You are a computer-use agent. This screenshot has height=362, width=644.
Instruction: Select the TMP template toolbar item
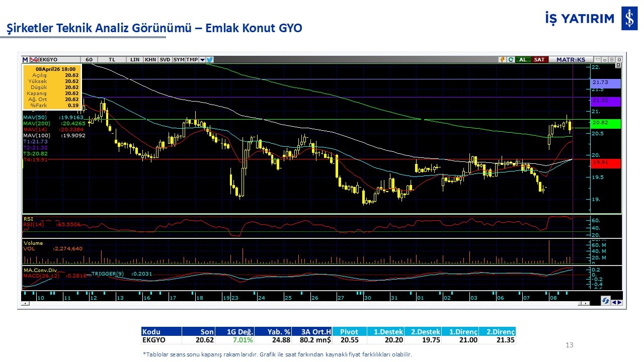pos(192,59)
